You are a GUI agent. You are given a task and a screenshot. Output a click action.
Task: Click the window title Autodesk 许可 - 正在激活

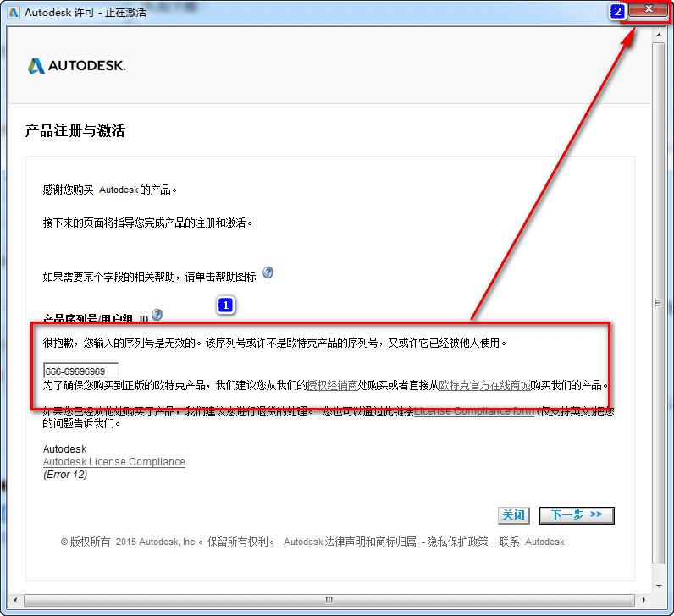[86, 13]
